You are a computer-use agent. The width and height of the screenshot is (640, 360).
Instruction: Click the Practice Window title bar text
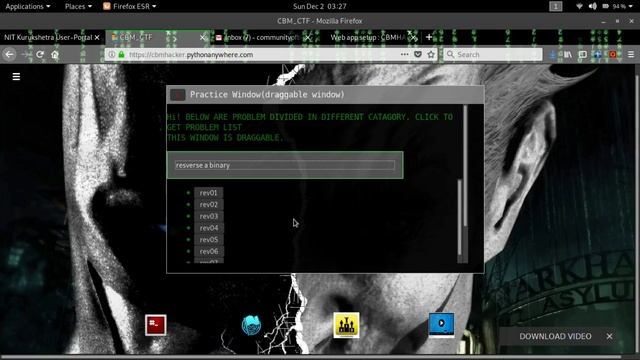point(267,95)
